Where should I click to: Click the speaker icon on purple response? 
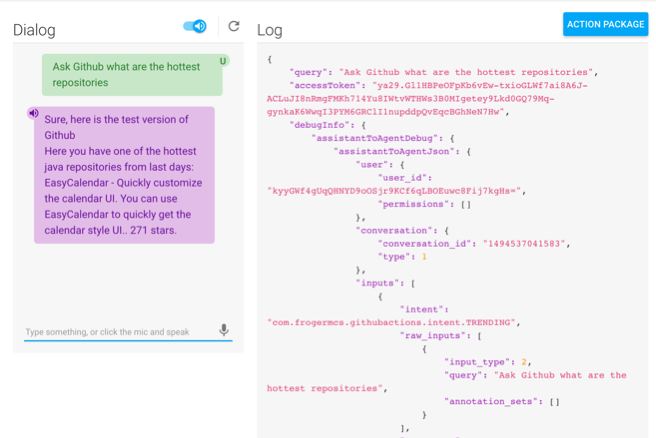pos(33,113)
